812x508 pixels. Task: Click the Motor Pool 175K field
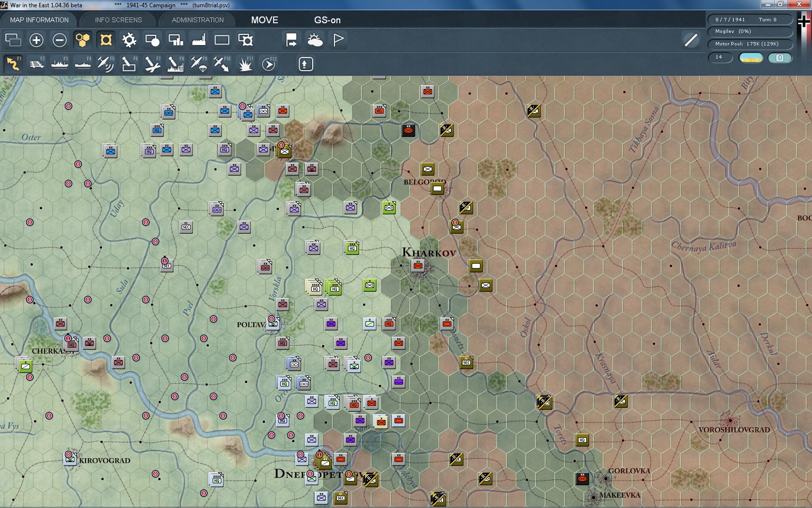(750, 44)
